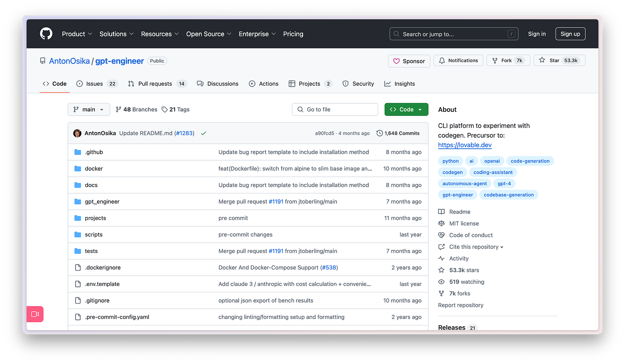Open the Actions tab
625x364 pixels.
(264, 84)
